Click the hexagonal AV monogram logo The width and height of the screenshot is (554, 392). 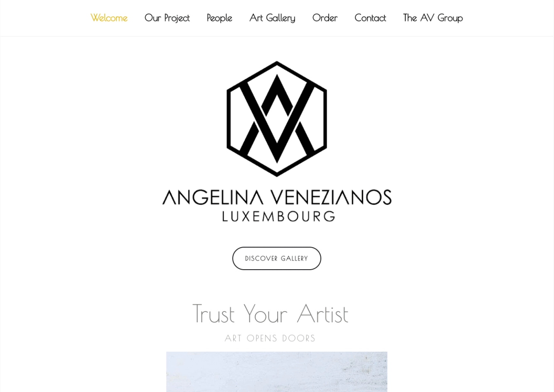click(x=277, y=119)
